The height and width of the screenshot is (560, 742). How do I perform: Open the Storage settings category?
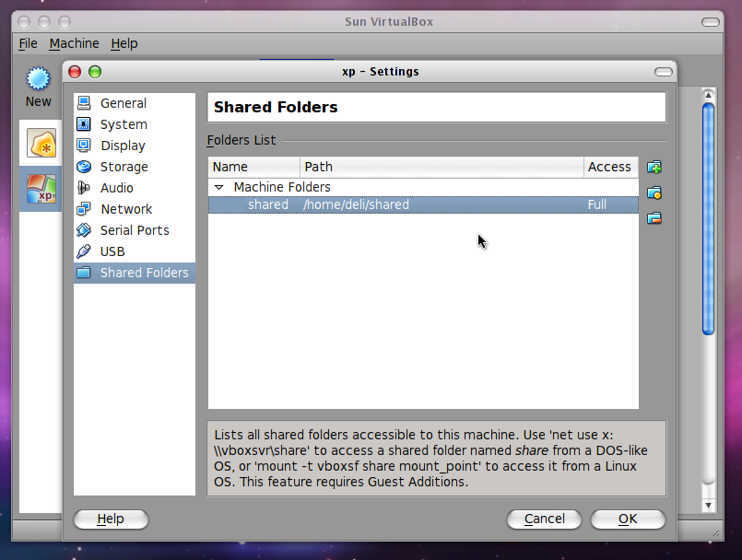pos(124,167)
